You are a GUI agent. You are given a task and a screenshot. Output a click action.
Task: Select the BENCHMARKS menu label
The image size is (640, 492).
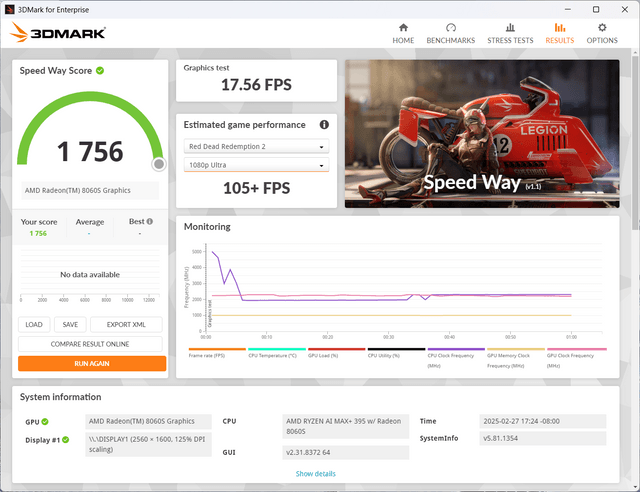(451, 40)
